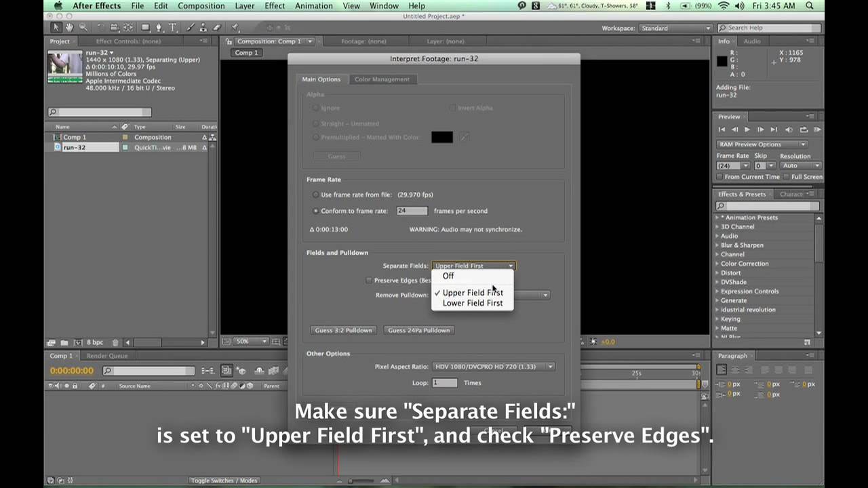Select the Pen tool
This screenshot has height=488, width=868.
tap(159, 28)
